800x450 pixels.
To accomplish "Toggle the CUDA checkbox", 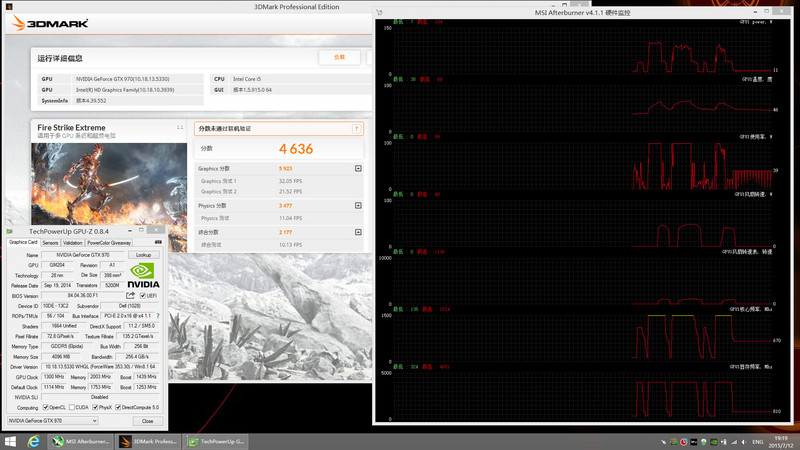I will pyautogui.click(x=72, y=407).
